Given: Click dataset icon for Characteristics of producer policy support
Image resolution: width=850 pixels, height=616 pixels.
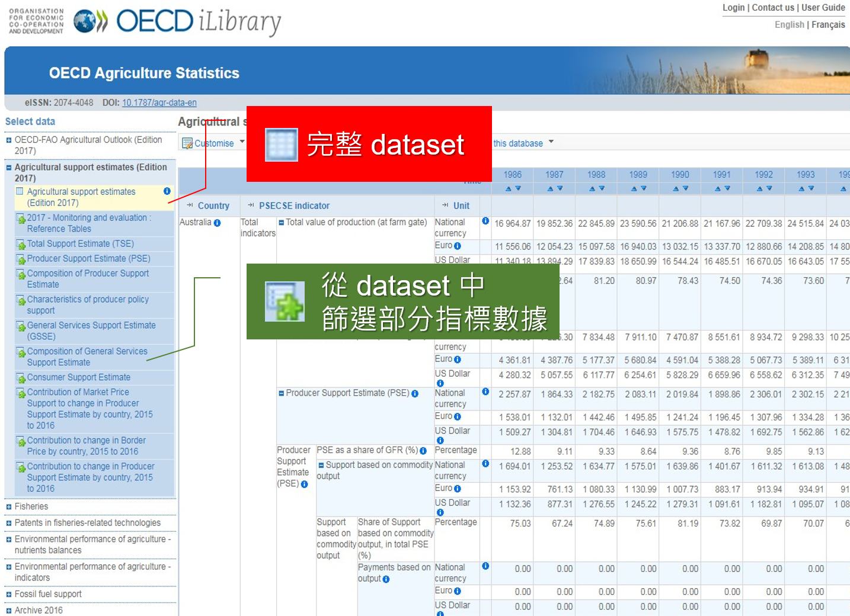Looking at the screenshot, I should pyautogui.click(x=21, y=300).
